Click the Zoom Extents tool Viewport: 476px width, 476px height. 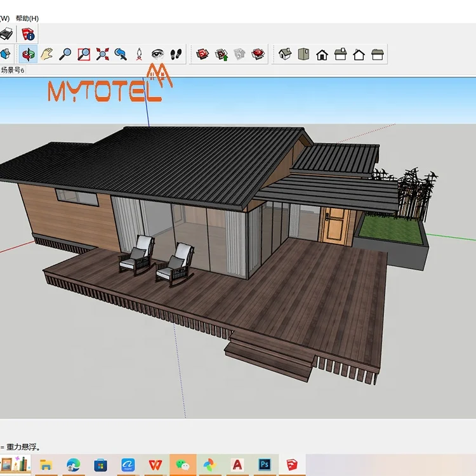[102, 54]
